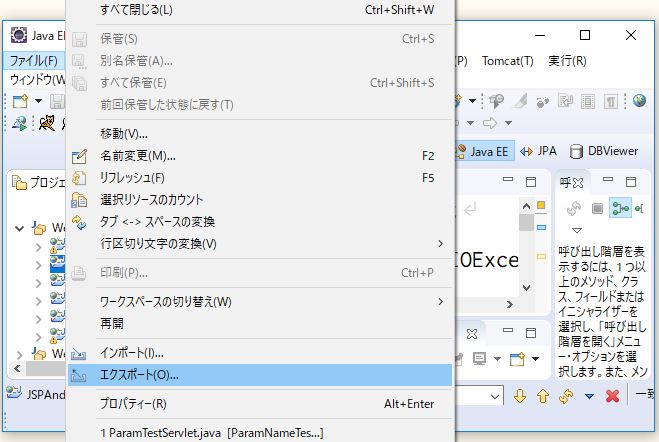Click リフレッシュ(F) menu entry
This screenshot has width=659, height=442.
click(260, 178)
